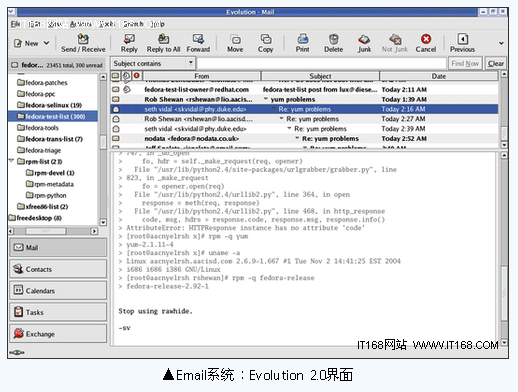Select the fedora-trans-list (7) folder
Image resolution: width=518 pixels, height=392 pixels.
(x=50, y=139)
